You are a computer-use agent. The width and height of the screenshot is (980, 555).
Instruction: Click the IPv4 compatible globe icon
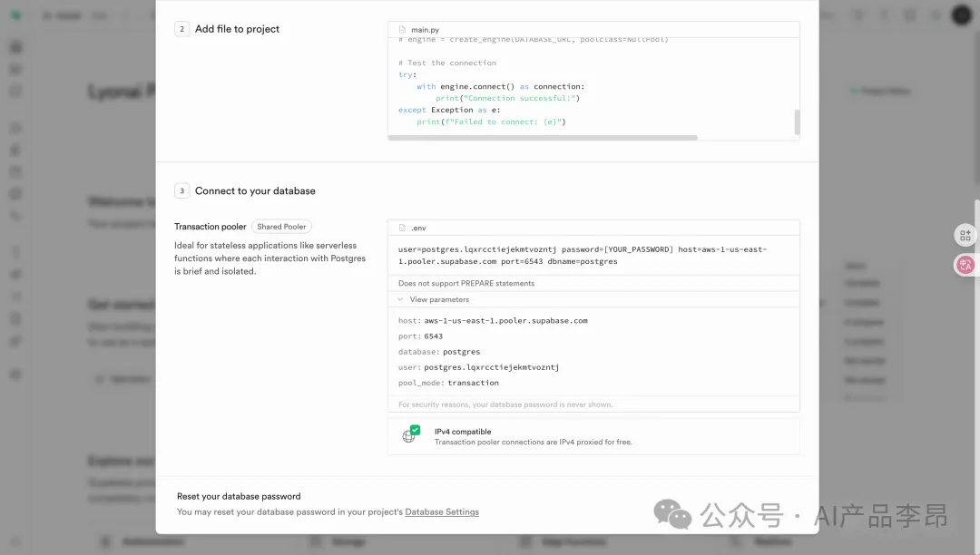click(x=409, y=436)
